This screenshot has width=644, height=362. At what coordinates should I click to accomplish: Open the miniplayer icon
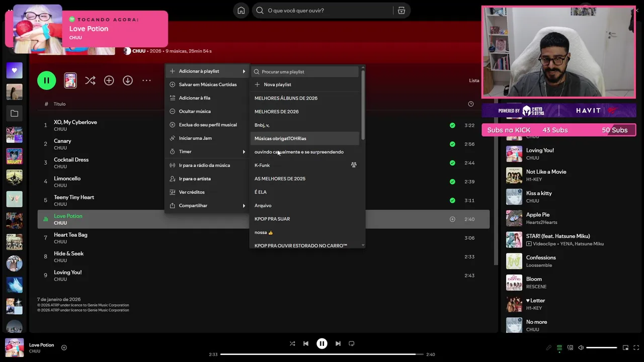626,347
